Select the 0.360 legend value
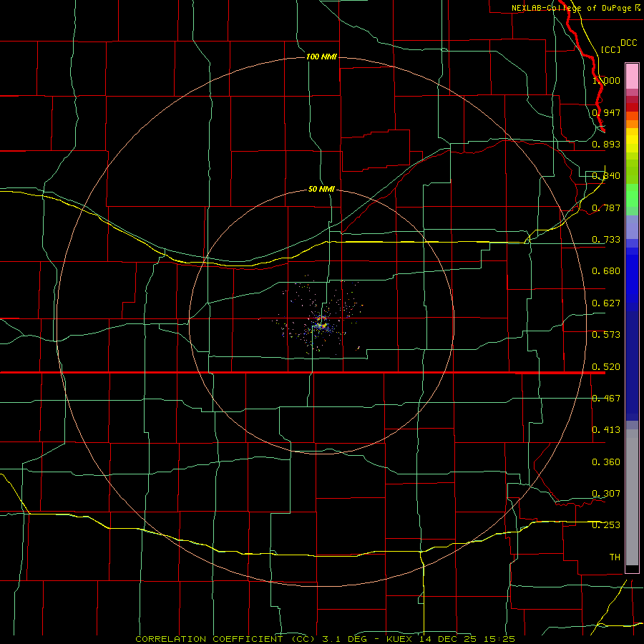The width and height of the screenshot is (644, 644). click(x=606, y=462)
